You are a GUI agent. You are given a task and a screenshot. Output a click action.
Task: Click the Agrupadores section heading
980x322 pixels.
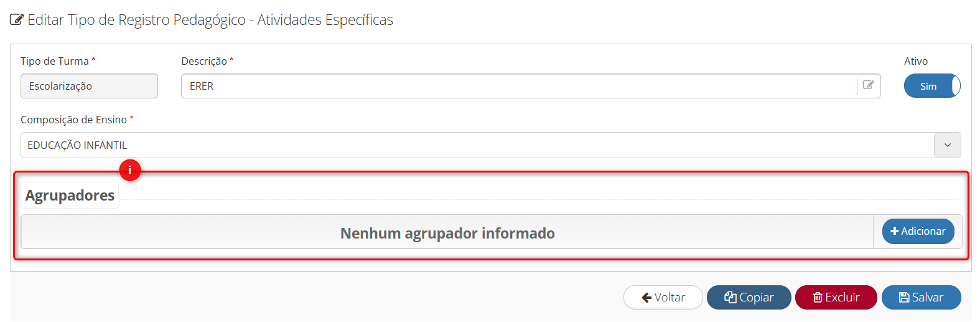70,196
